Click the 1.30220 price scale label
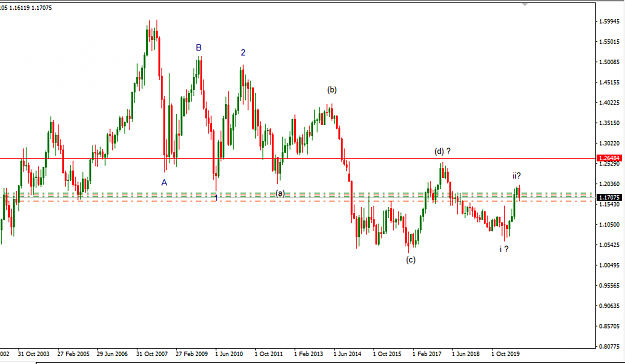Image resolution: width=625 pixels, height=364 pixels. [x=609, y=143]
